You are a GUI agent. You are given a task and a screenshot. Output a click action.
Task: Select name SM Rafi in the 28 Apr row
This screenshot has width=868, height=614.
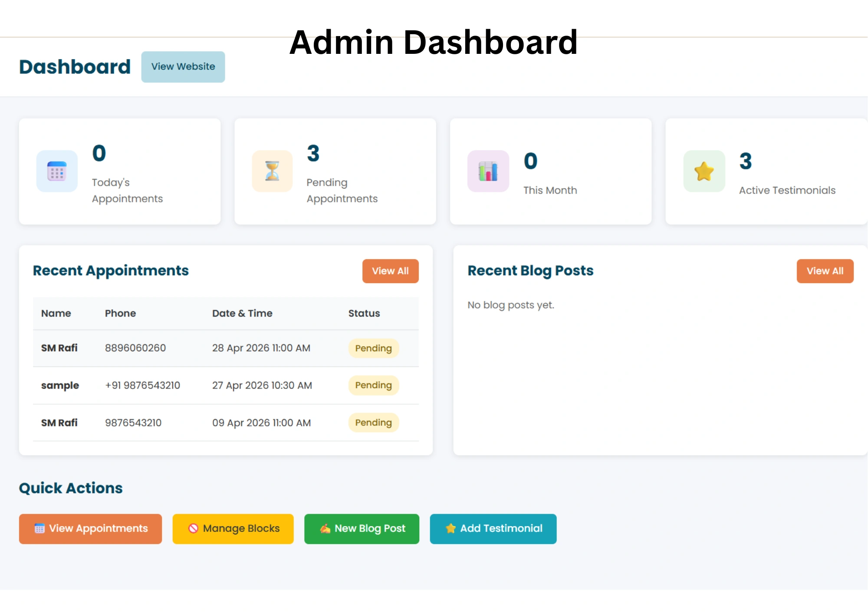click(59, 348)
